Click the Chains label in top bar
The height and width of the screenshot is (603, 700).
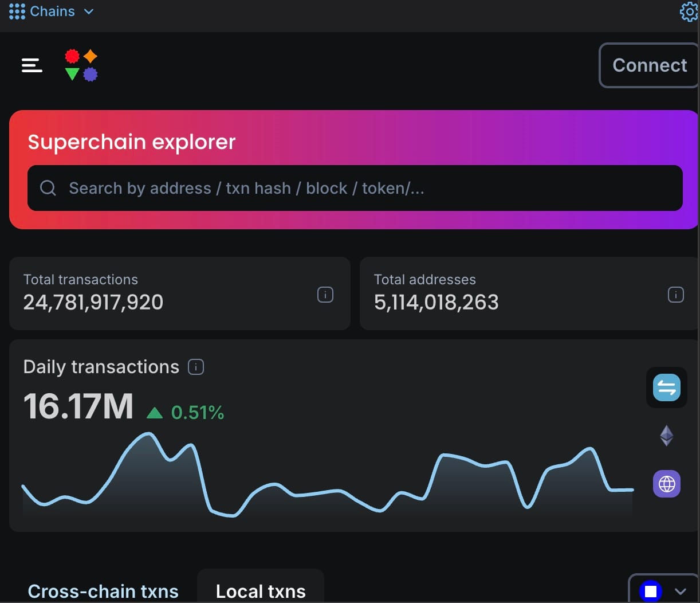(x=52, y=11)
